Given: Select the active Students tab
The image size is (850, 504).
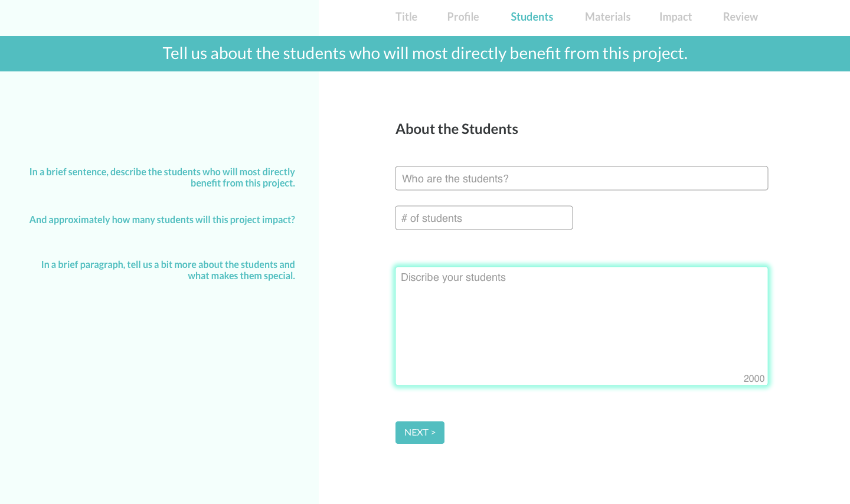Looking at the screenshot, I should pyautogui.click(x=532, y=17).
